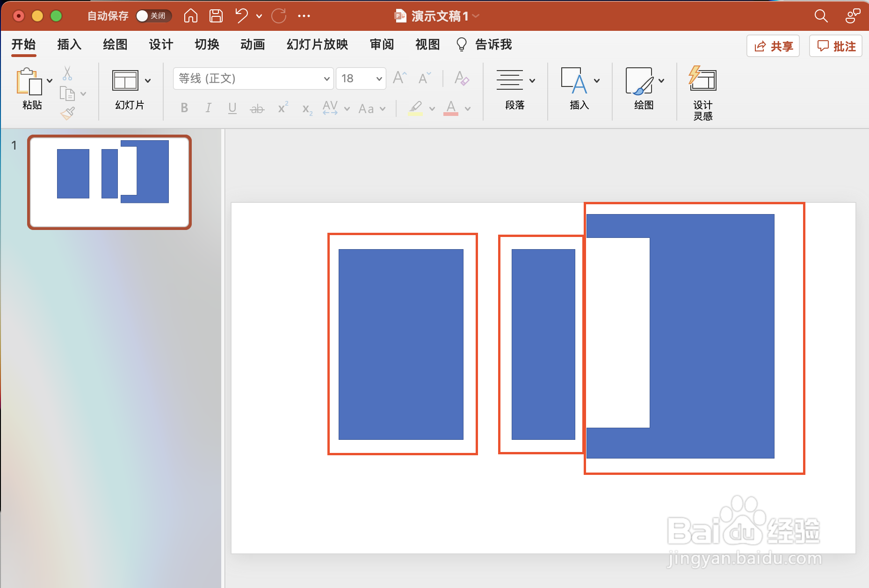Click the share people icon in title bar
869x588 pixels.
[853, 16]
